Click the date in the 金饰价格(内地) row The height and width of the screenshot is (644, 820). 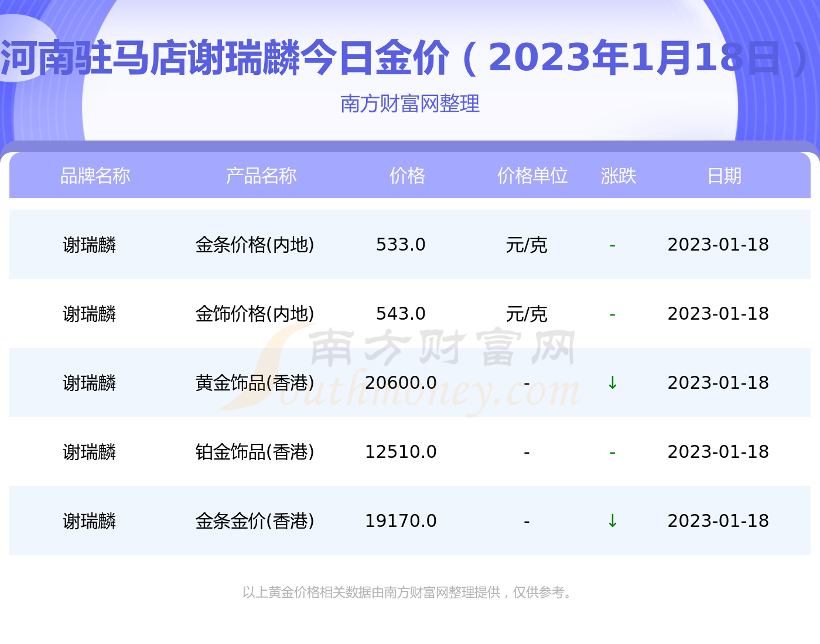pos(718,314)
